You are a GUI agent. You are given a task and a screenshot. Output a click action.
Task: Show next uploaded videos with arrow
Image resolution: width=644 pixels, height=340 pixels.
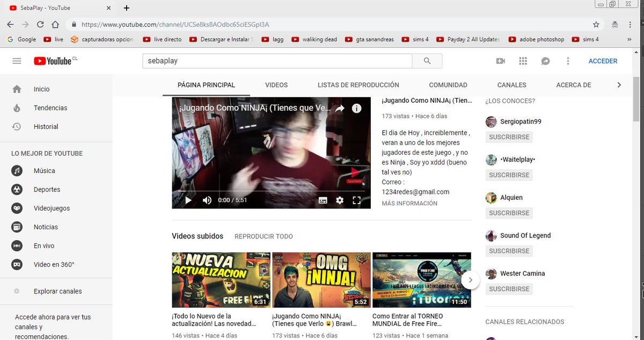click(470, 280)
